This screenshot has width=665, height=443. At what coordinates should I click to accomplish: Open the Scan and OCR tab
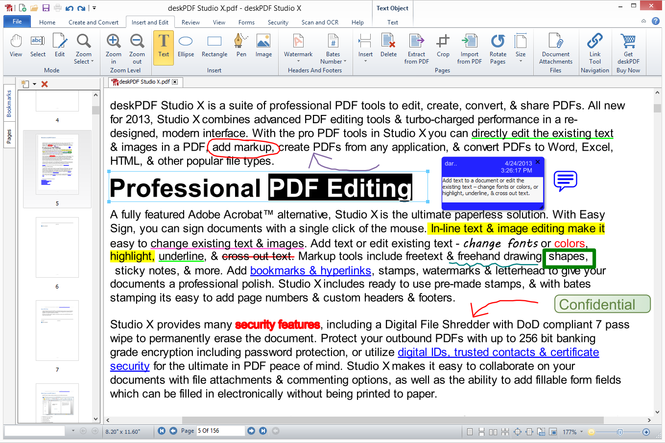320,22
